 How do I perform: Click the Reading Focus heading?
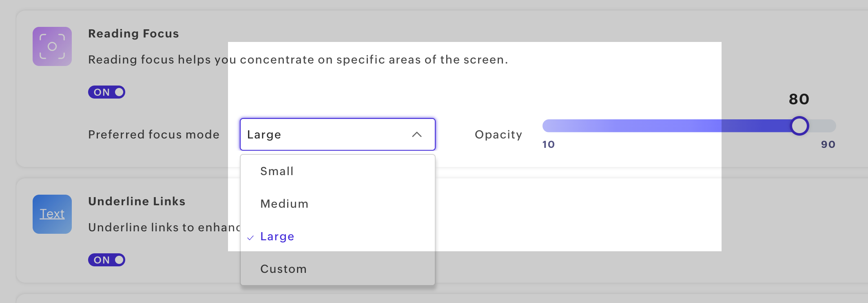coord(133,33)
